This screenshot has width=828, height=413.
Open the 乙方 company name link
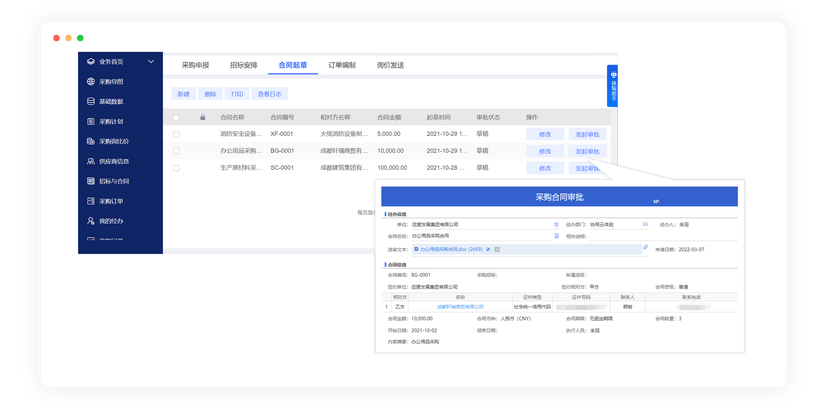(460, 306)
